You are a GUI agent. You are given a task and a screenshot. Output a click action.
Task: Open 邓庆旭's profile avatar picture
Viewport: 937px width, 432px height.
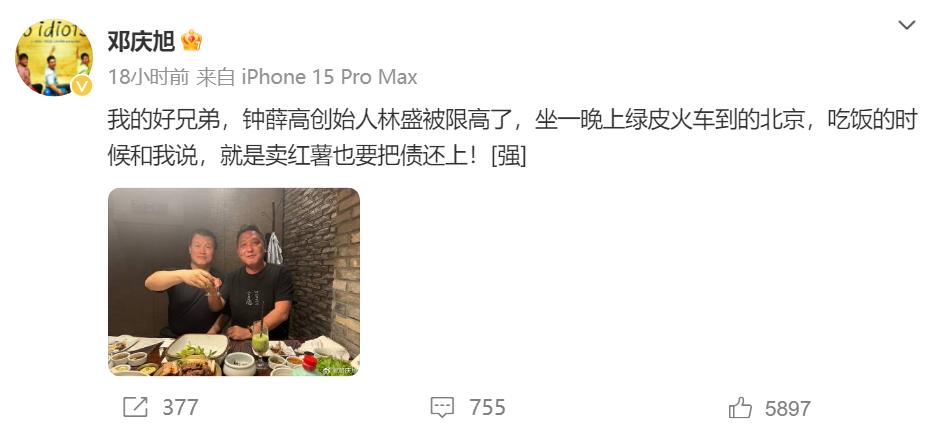(x=54, y=57)
